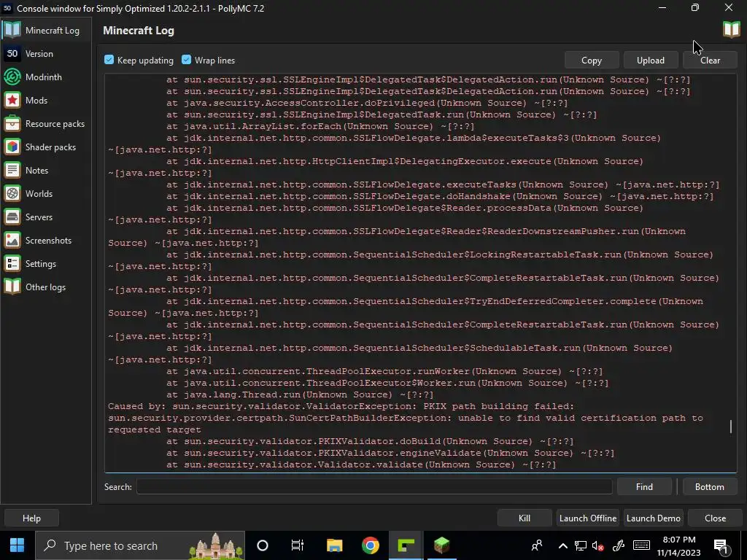Select the Servers label in sidebar
The height and width of the screenshot is (560, 747).
tap(39, 217)
